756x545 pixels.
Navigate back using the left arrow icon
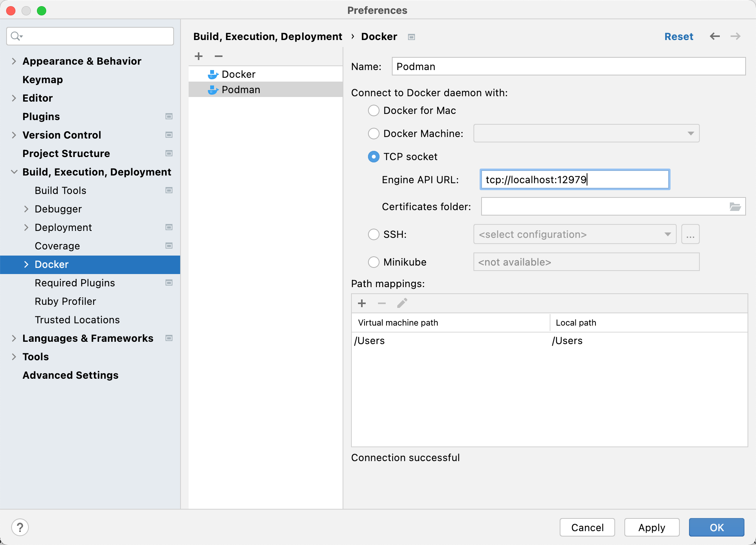point(715,36)
